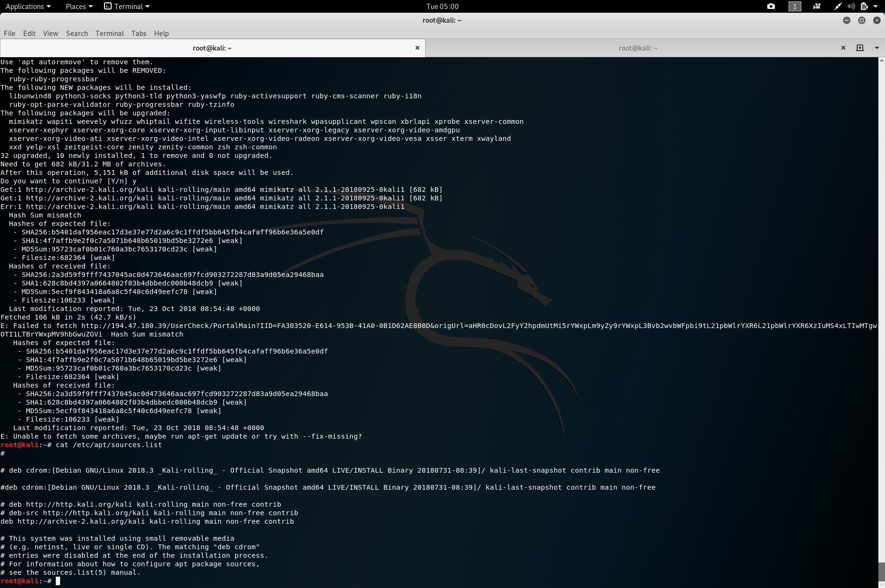This screenshot has height=588, width=885.
Task: Close the second root@kali tab
Action: point(843,48)
